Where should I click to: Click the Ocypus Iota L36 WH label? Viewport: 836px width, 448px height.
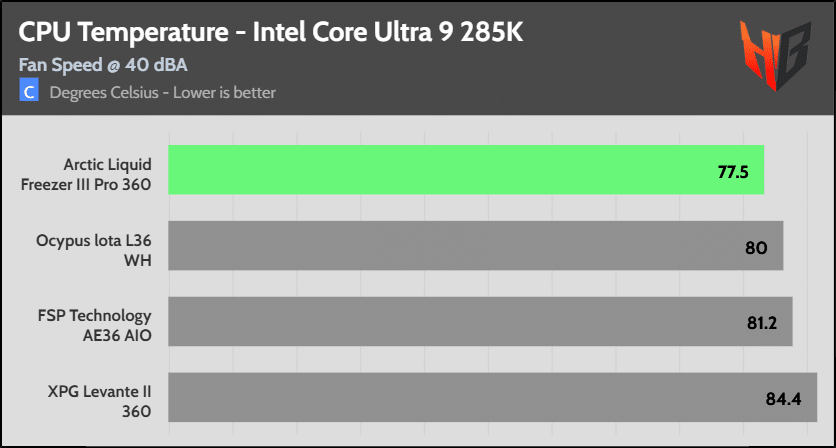[x=94, y=251]
